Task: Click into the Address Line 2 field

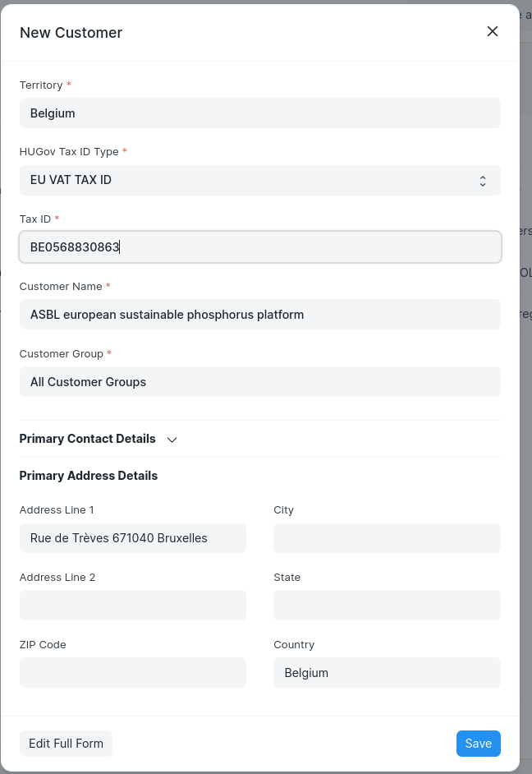Action: click(x=132, y=605)
